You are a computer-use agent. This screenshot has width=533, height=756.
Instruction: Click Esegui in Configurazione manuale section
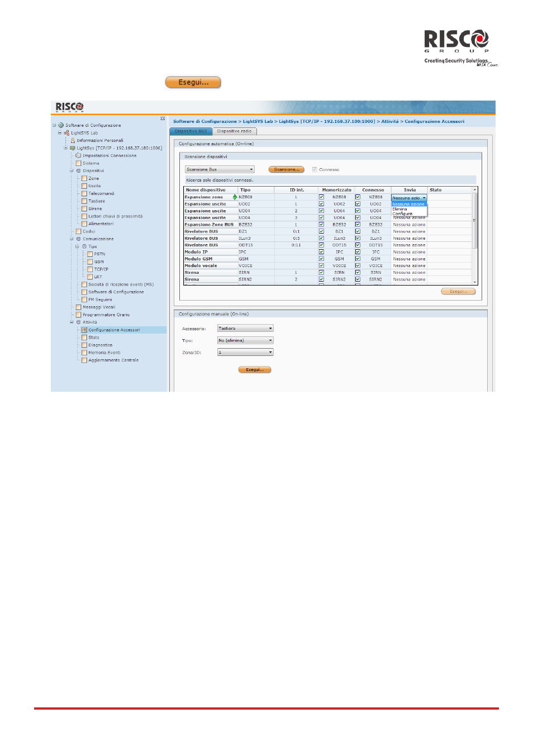(x=255, y=370)
